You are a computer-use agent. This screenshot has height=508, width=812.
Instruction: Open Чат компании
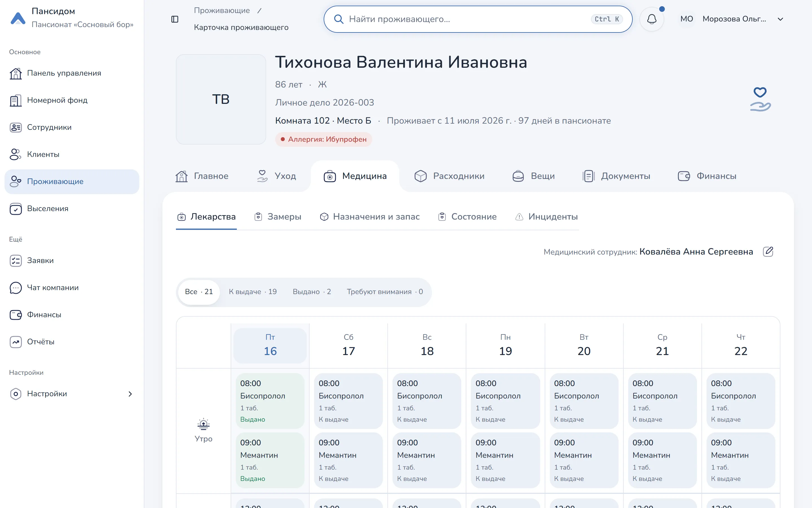point(72,288)
